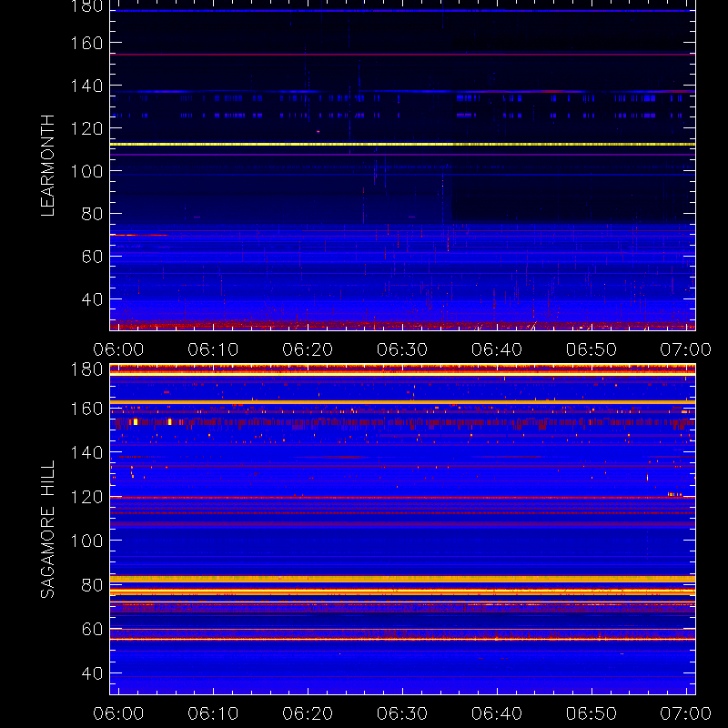
Task: Click the 06:00 time label under the Sagamore Hill plot
Action: 118,713
